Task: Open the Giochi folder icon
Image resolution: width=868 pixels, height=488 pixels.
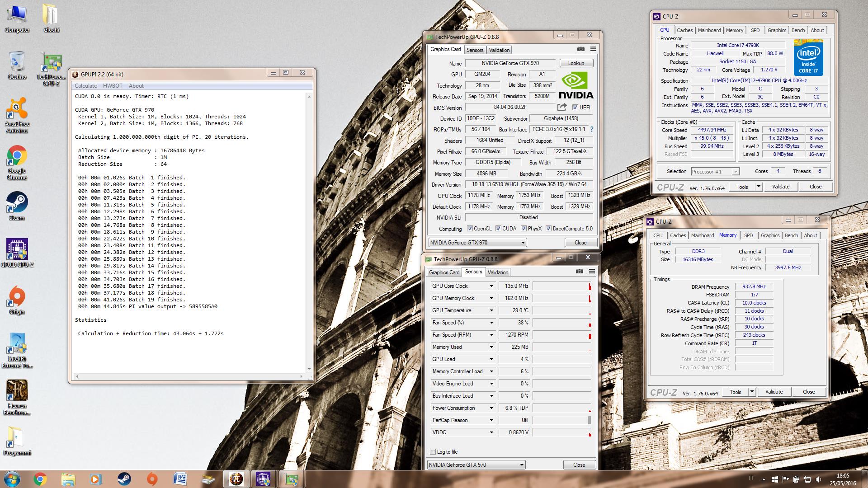Action: [x=51, y=18]
